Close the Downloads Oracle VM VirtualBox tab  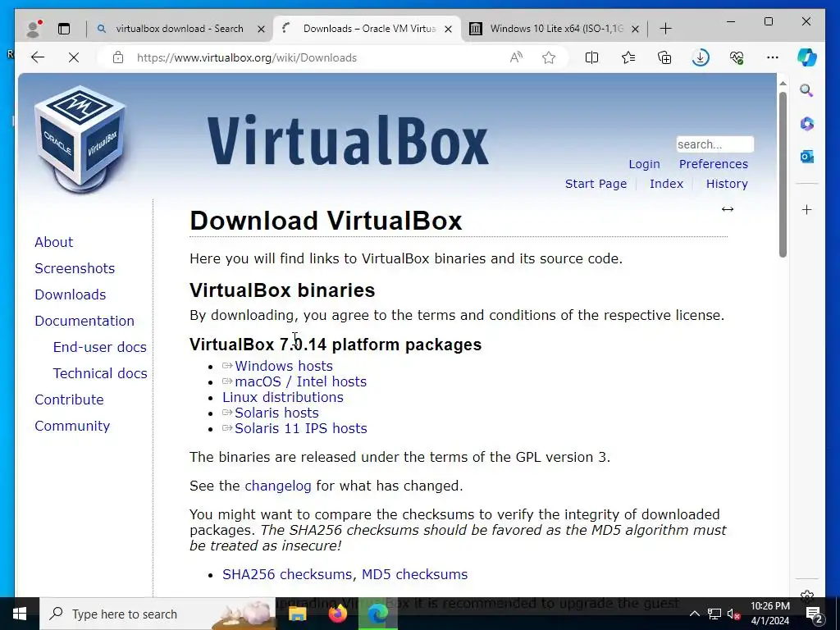(x=449, y=29)
